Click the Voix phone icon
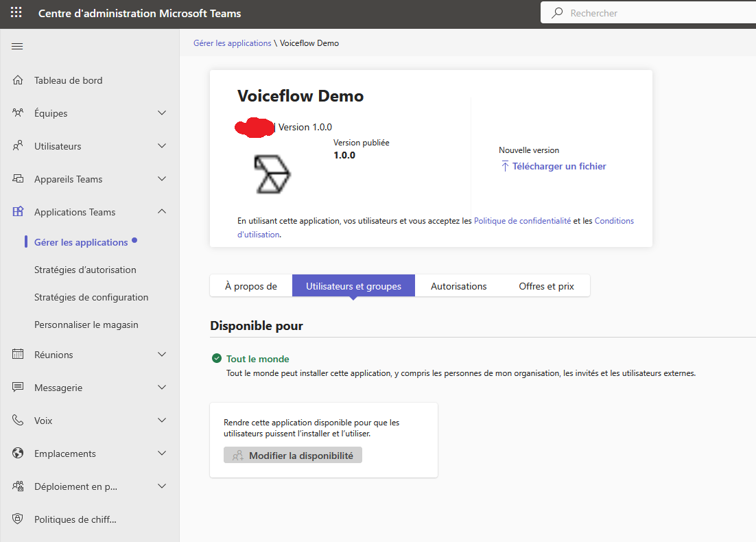Viewport: 756px width, 542px height. pos(18,421)
